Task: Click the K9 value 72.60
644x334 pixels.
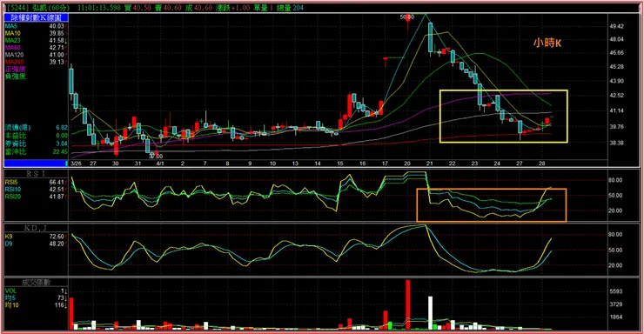Action: pyautogui.click(x=57, y=237)
